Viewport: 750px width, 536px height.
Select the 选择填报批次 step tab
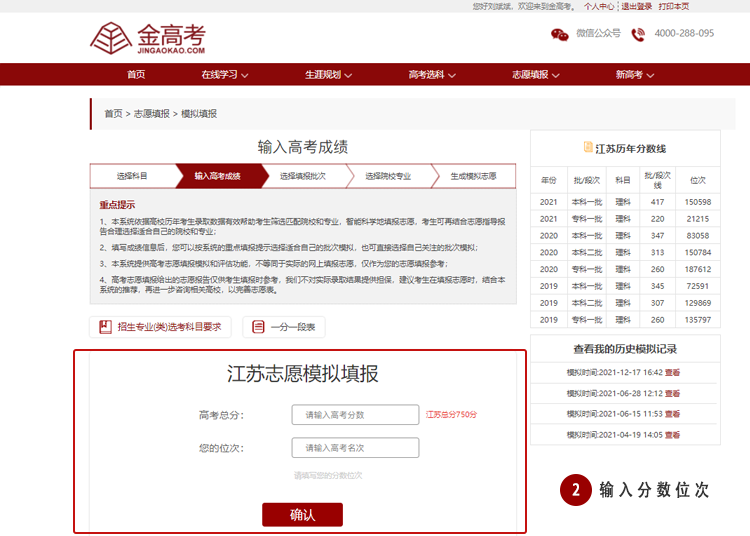(x=302, y=176)
